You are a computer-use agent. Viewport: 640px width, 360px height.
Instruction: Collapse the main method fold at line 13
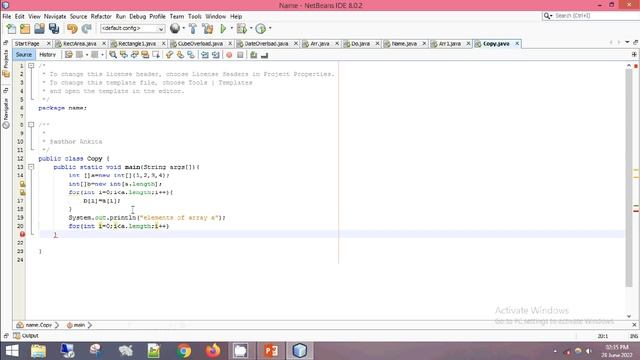[x=31, y=167]
